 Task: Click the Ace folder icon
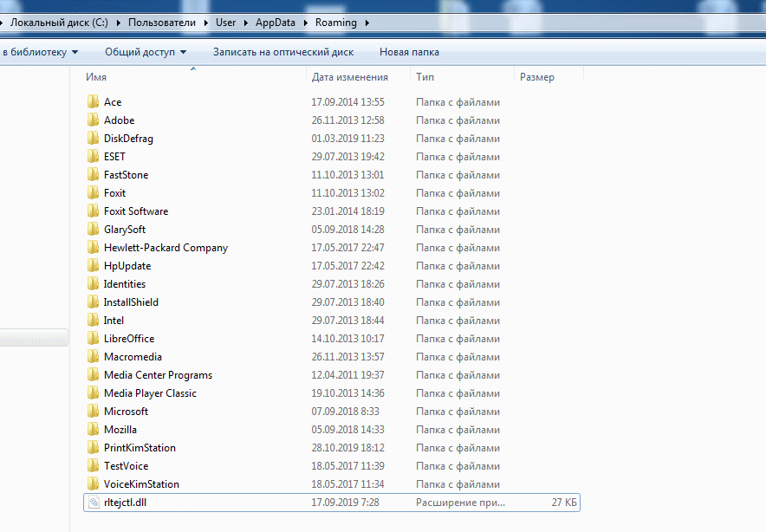tap(93, 101)
